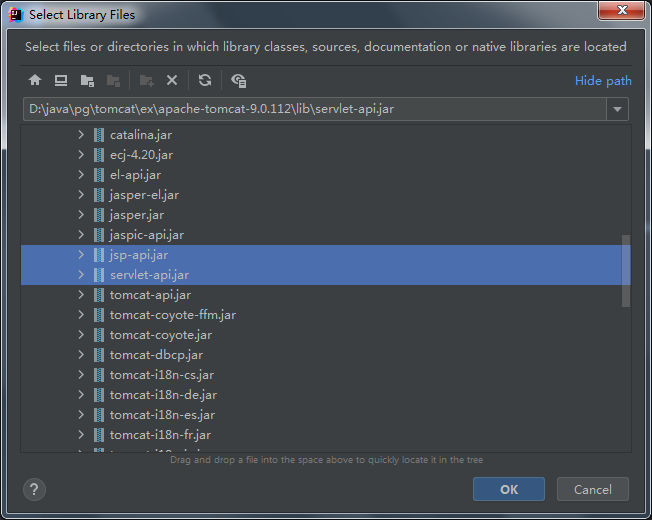
Task: Delete selected file with X icon
Action: coord(172,80)
